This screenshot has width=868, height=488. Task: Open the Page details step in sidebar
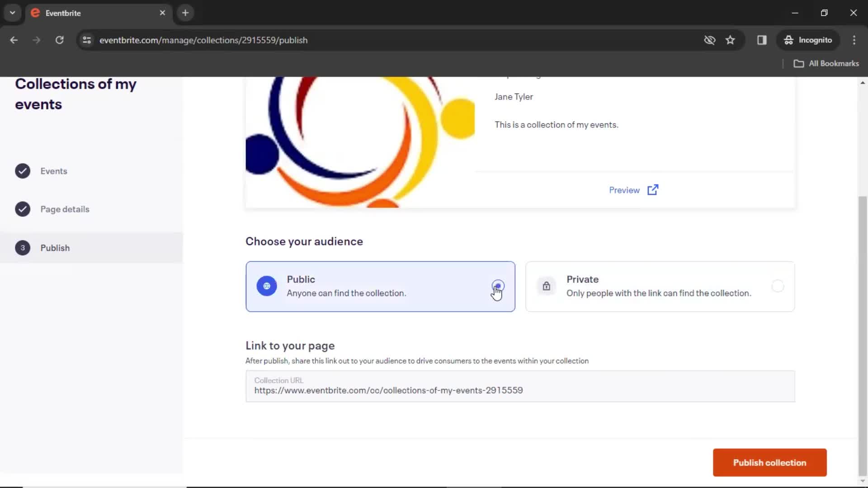click(65, 209)
